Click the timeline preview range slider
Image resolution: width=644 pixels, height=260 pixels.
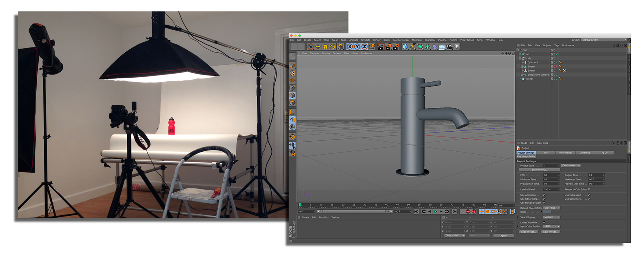coord(355,211)
